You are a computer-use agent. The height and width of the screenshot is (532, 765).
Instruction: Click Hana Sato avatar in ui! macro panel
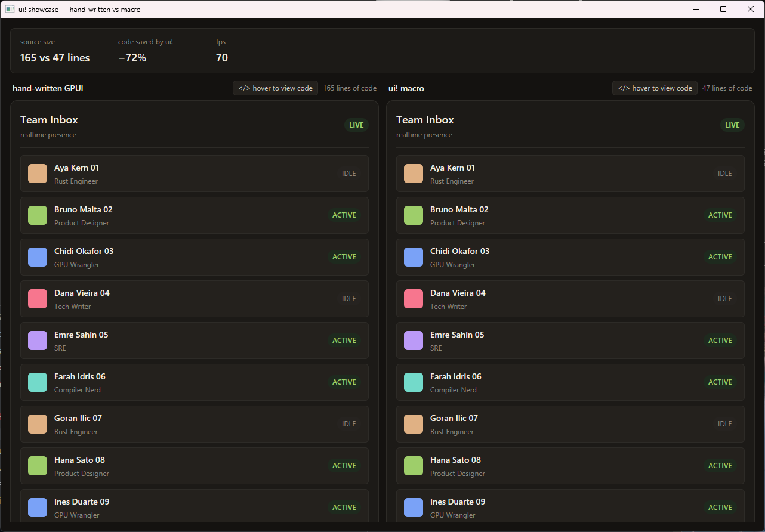pos(414,466)
